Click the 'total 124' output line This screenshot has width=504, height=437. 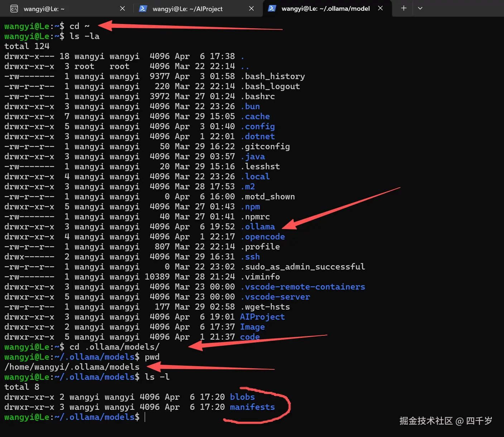(27, 46)
